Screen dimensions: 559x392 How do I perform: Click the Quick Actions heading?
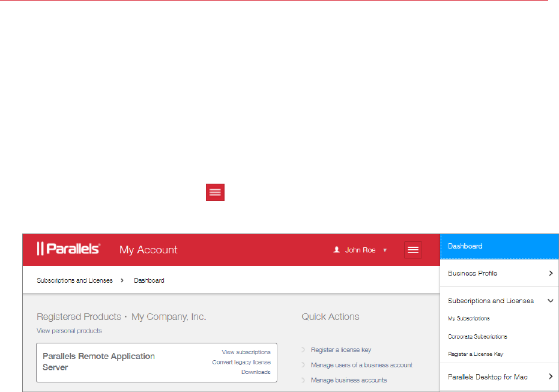pos(330,317)
